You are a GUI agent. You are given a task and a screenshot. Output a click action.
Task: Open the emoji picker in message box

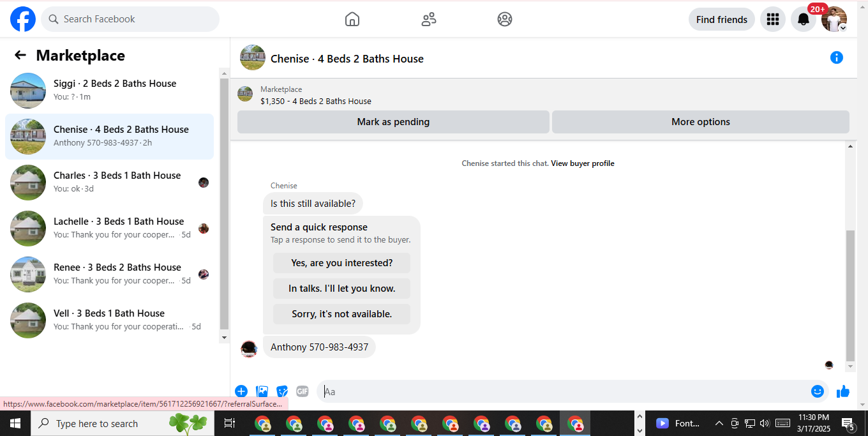click(x=818, y=391)
